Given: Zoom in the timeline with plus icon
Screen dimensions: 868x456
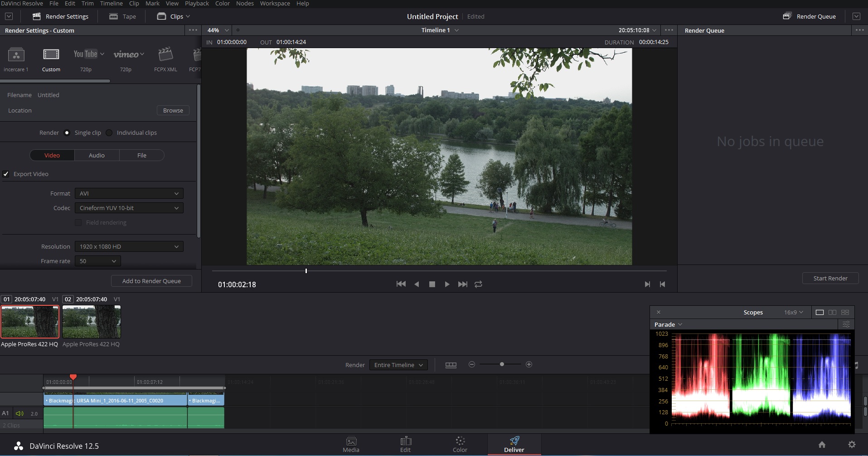Looking at the screenshot, I should click(x=529, y=364).
